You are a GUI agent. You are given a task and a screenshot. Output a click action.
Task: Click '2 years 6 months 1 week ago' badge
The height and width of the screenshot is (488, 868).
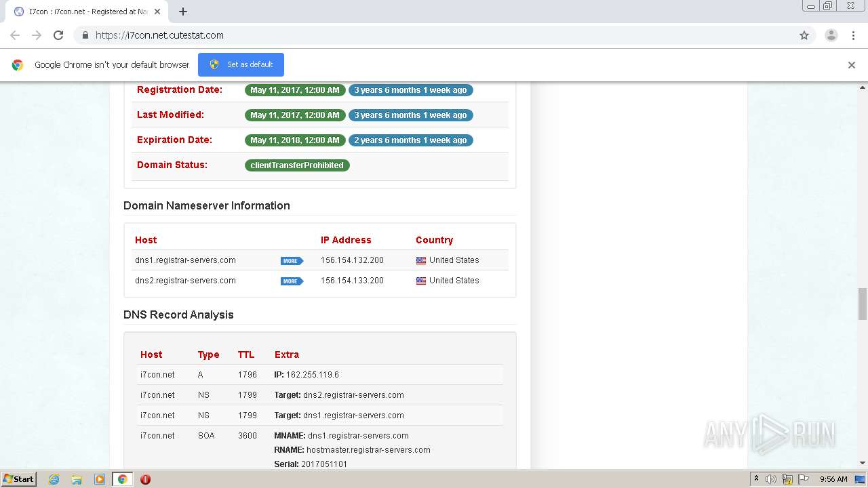410,140
